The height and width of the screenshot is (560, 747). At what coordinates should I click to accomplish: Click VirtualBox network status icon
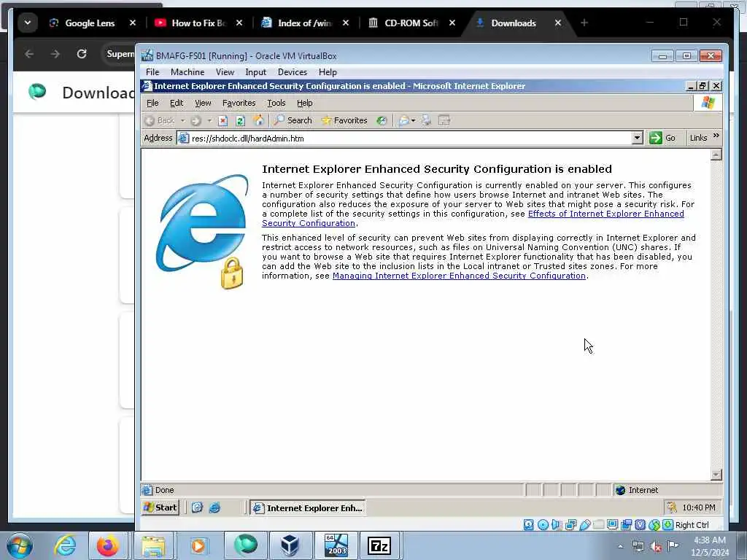click(x=570, y=525)
